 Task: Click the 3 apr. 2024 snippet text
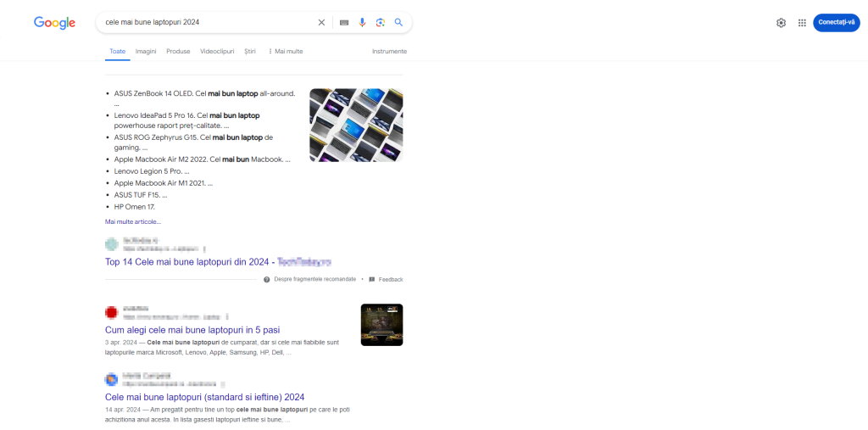pos(221,348)
